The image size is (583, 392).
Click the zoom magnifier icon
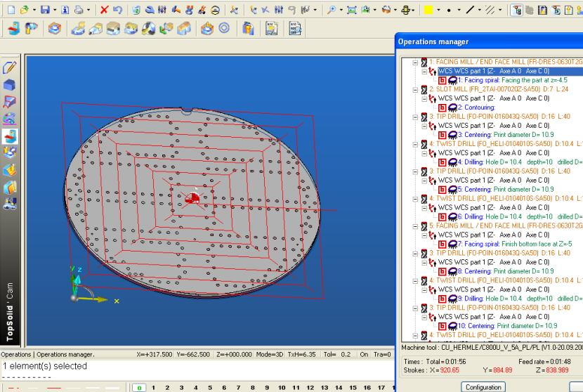pyautogui.click(x=331, y=10)
